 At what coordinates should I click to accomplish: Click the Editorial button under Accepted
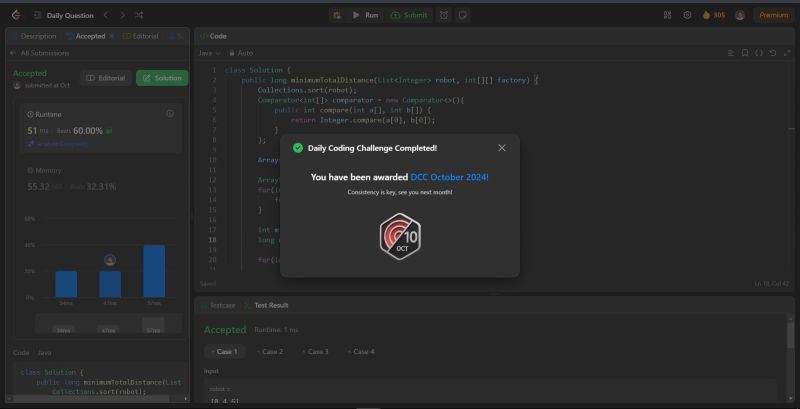106,78
